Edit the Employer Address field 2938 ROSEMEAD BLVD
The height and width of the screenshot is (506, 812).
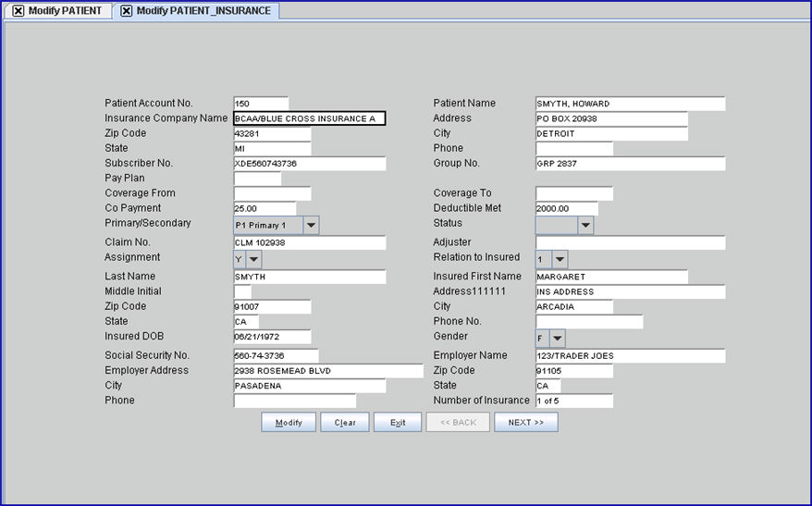[x=328, y=371]
